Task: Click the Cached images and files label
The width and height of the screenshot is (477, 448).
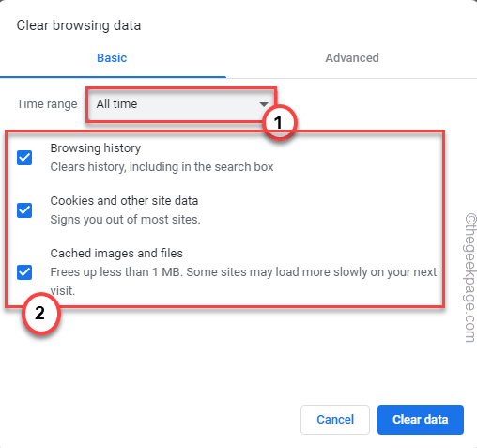Action: [x=116, y=254]
